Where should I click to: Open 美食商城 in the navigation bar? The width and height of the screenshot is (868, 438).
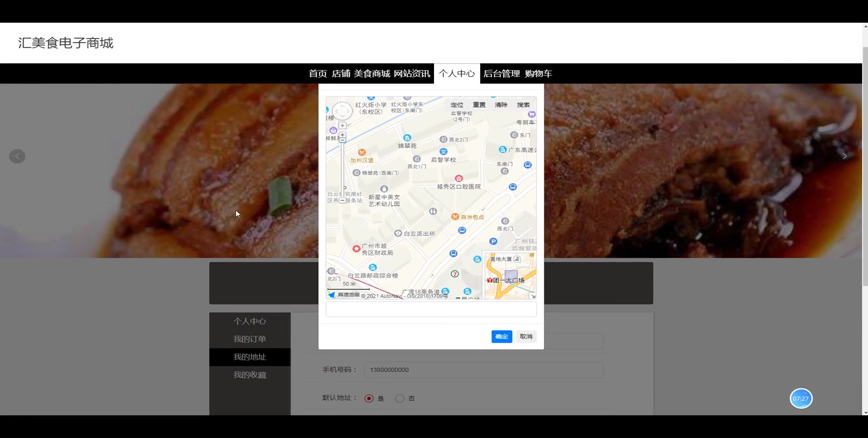[x=372, y=73]
